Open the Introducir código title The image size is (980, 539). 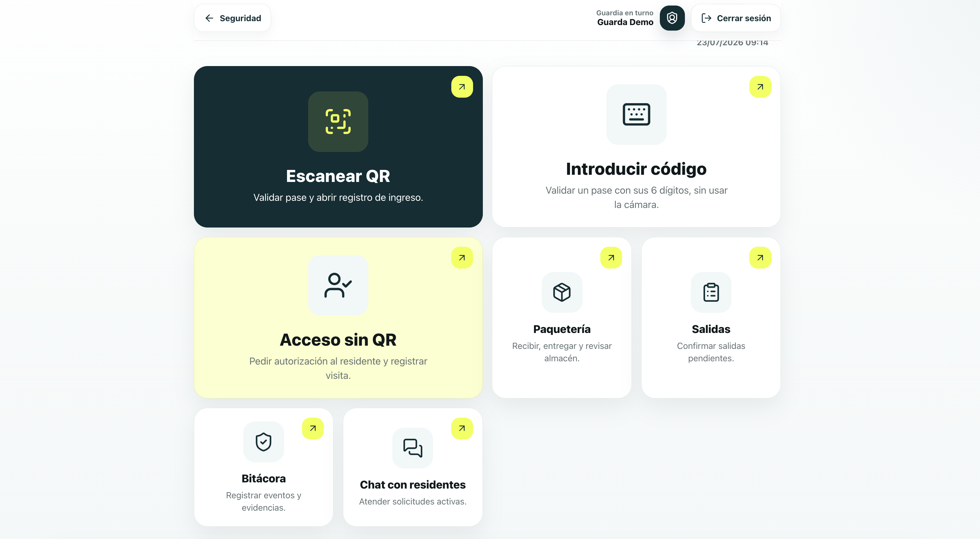point(636,169)
